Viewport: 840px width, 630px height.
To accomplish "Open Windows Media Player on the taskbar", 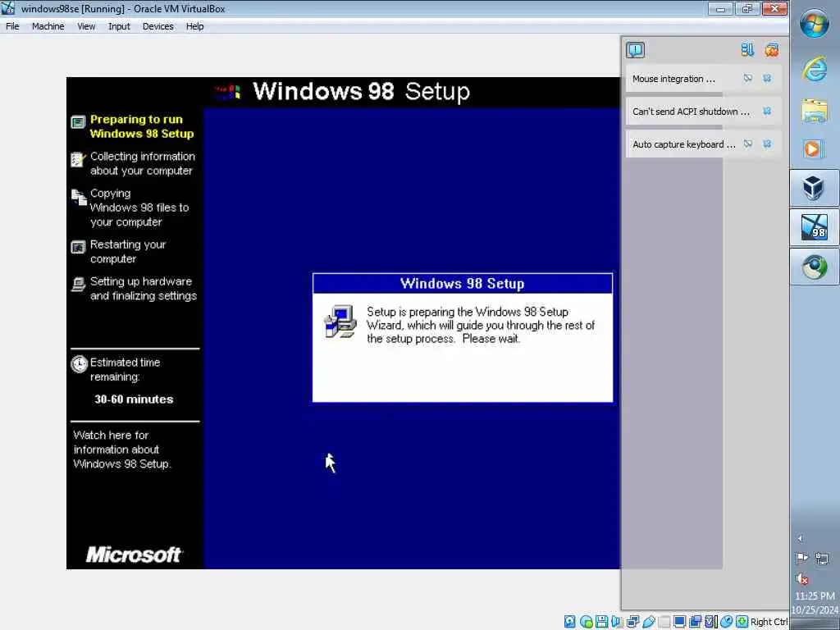I will [813, 148].
